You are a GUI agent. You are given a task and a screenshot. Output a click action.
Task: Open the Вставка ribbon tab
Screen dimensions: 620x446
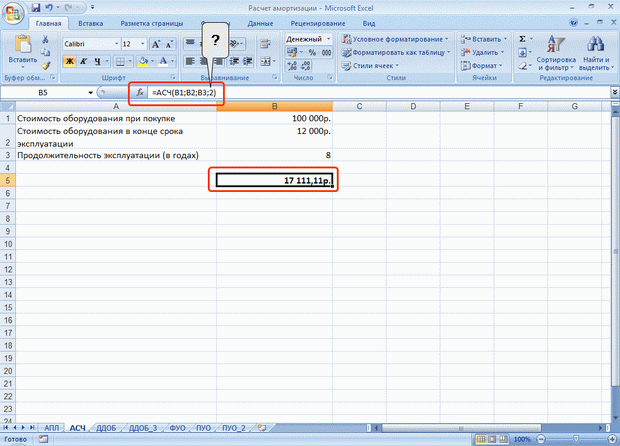click(x=91, y=23)
